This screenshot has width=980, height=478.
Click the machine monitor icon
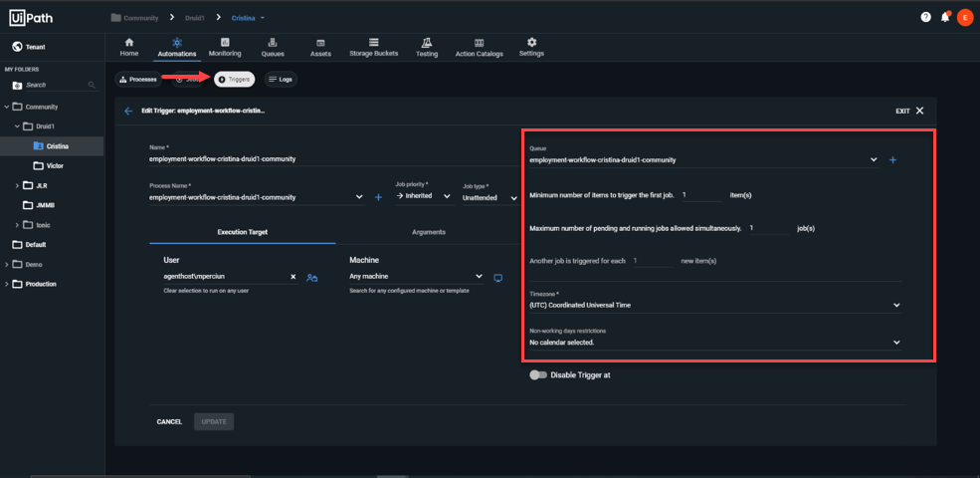pos(498,277)
